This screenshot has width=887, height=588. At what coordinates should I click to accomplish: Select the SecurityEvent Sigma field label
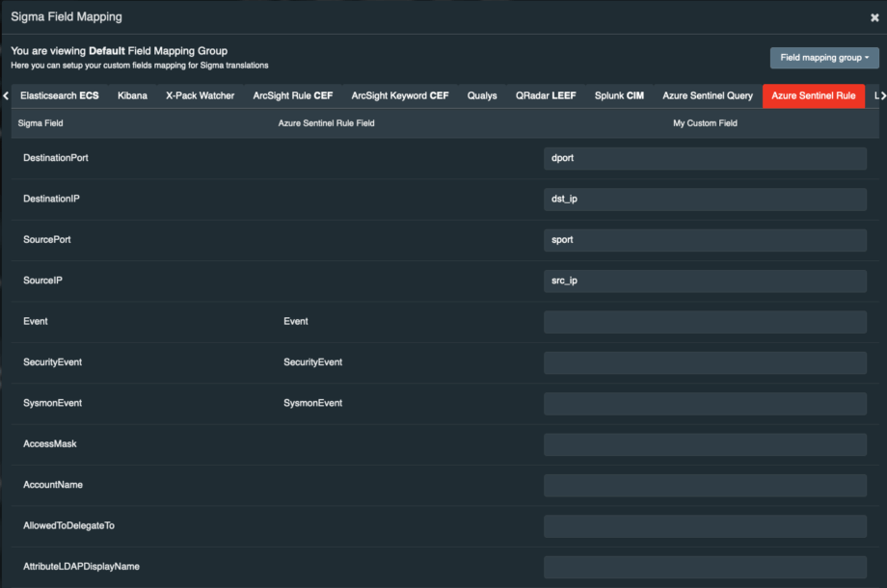tap(53, 361)
